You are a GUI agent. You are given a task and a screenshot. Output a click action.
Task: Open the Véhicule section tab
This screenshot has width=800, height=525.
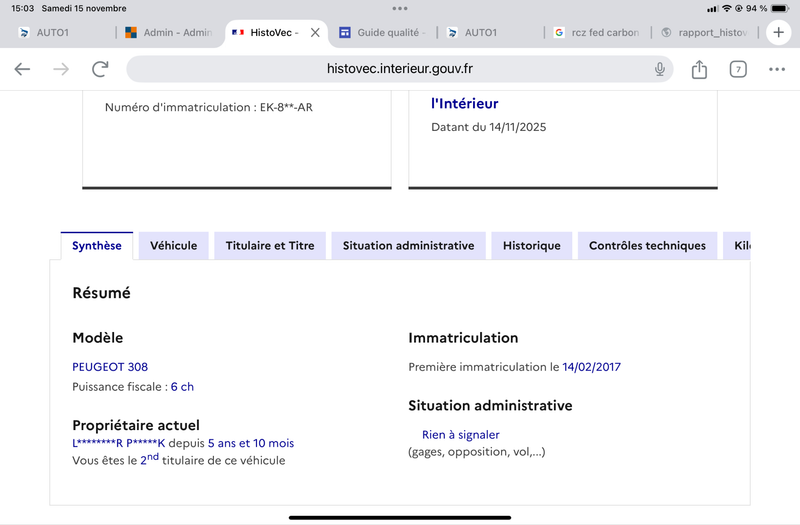tap(174, 245)
